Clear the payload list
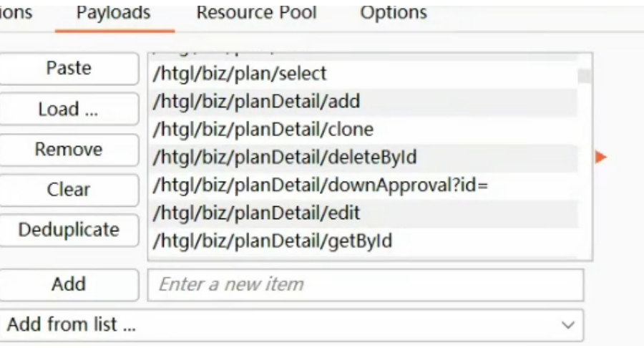 (69, 190)
